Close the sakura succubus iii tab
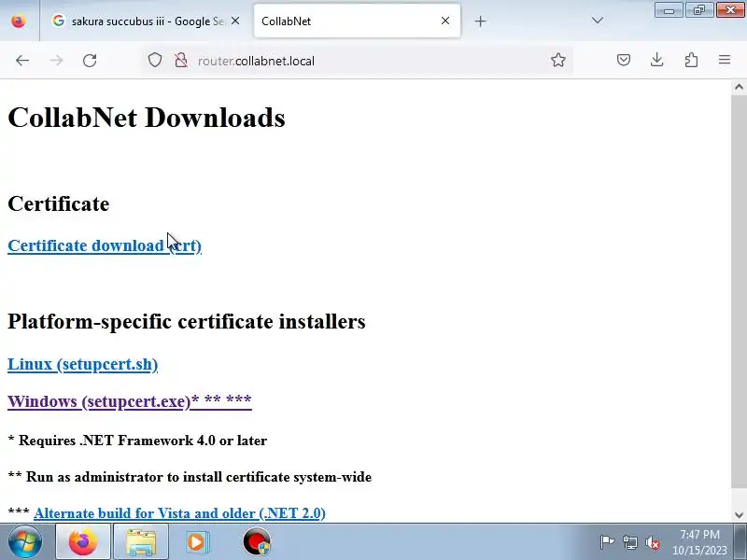The height and width of the screenshot is (560, 747). (x=235, y=21)
